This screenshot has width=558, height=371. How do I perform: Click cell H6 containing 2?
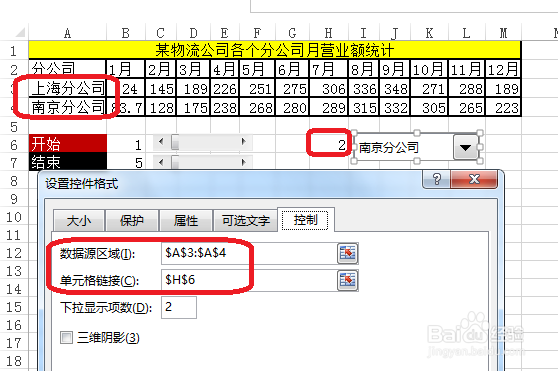point(328,144)
